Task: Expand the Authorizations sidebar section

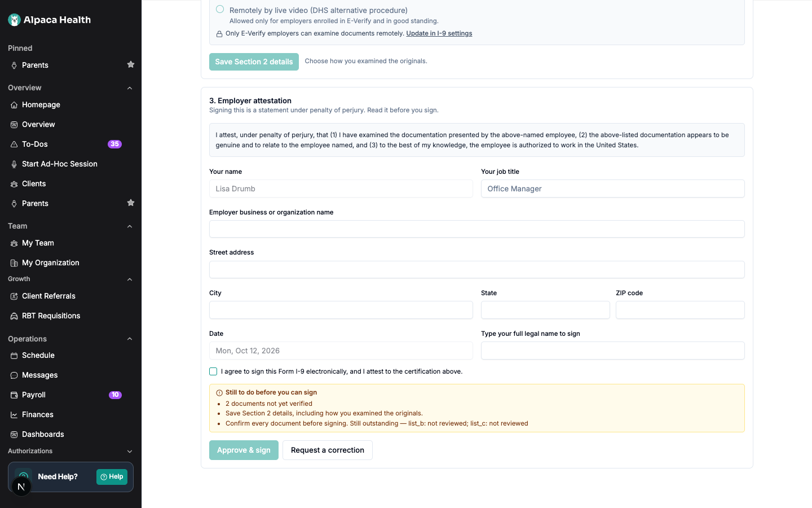Action: coord(130,452)
